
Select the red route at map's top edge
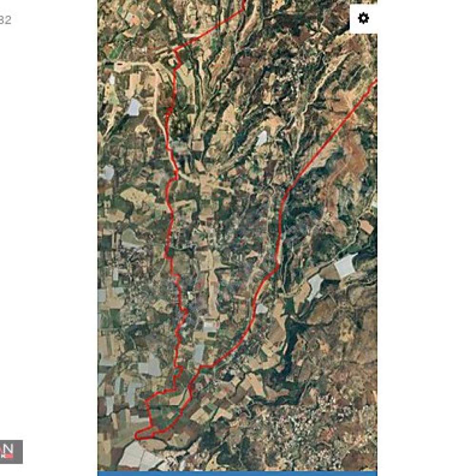click(x=244, y=3)
